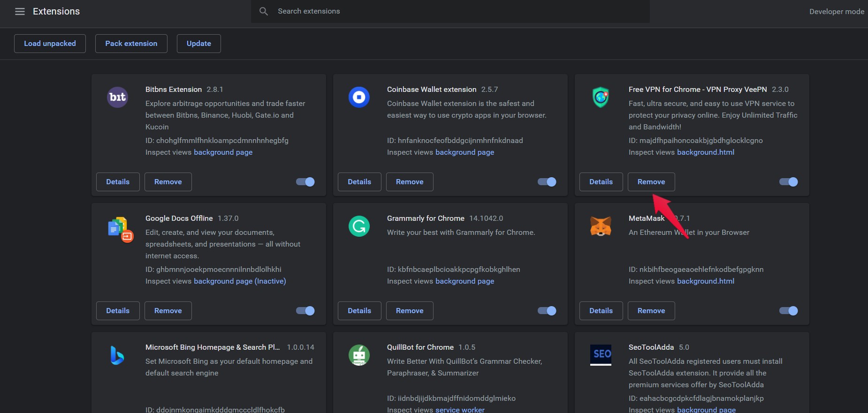This screenshot has width=868, height=413.
Task: Select MetaMask ID nkbihfbeogaeaoehlefnkodbefgpgknn
Action: coord(701,270)
